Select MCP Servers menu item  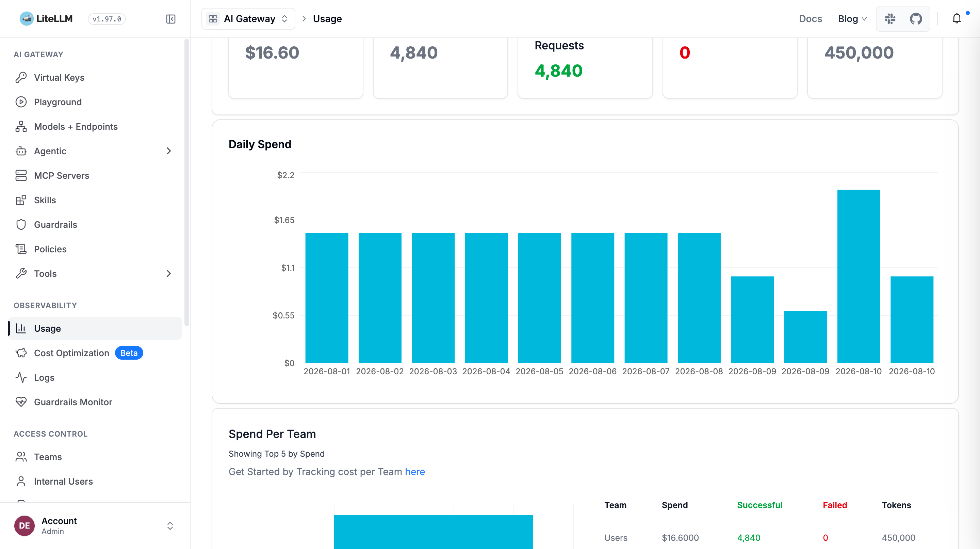tap(95, 175)
